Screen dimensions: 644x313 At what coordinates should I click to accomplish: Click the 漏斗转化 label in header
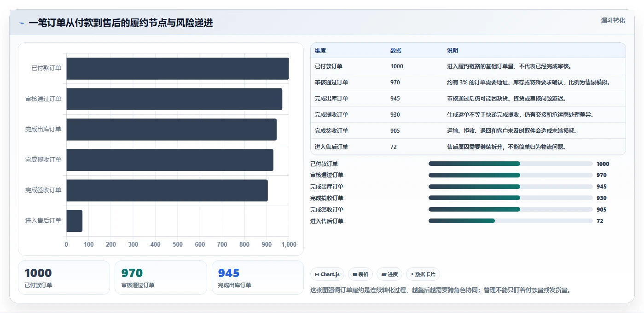click(x=613, y=20)
